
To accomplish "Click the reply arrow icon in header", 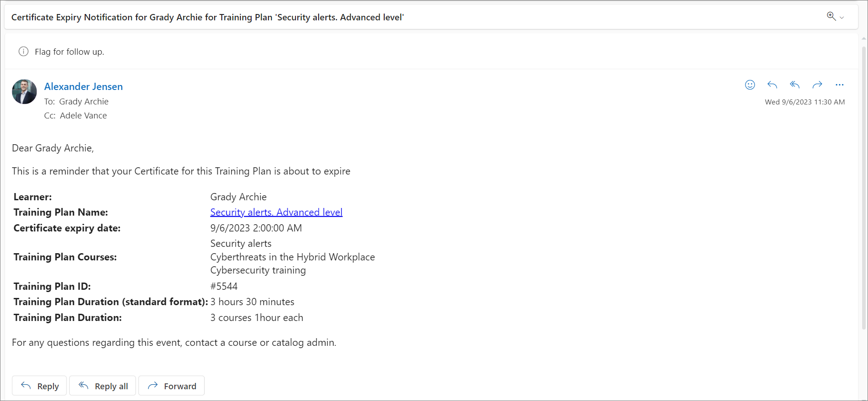I will tap(772, 85).
